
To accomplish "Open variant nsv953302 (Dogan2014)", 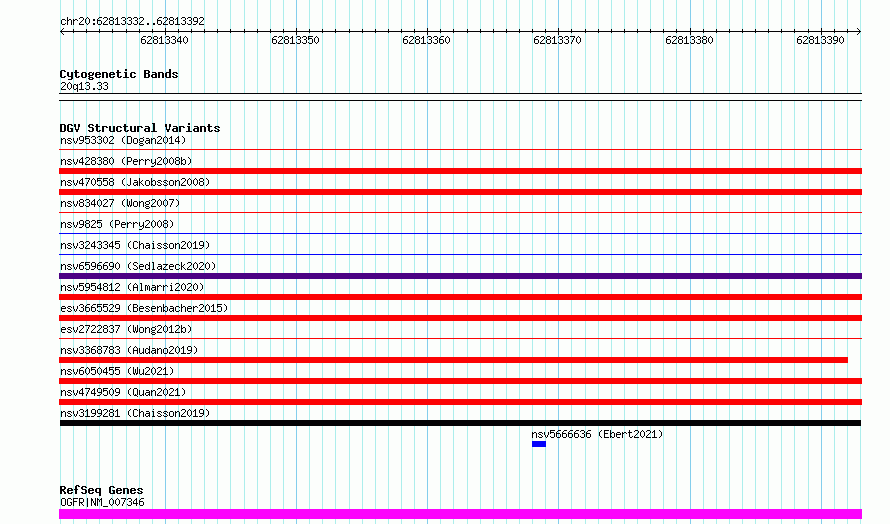I will (x=123, y=140).
